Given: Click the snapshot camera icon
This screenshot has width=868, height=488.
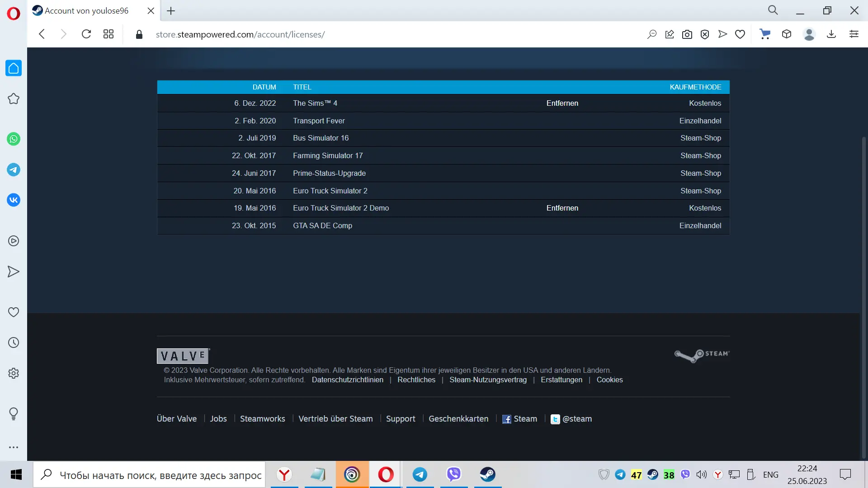Looking at the screenshot, I should coord(687,34).
